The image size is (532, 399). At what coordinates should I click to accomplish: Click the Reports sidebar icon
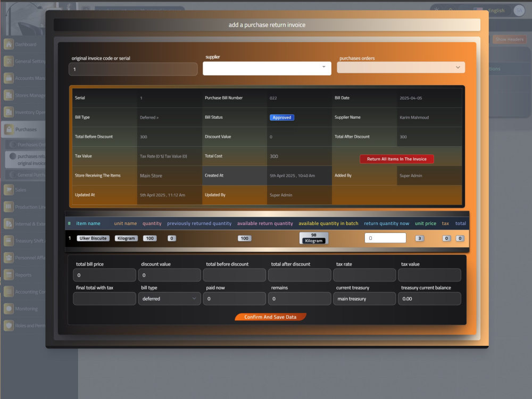point(9,275)
